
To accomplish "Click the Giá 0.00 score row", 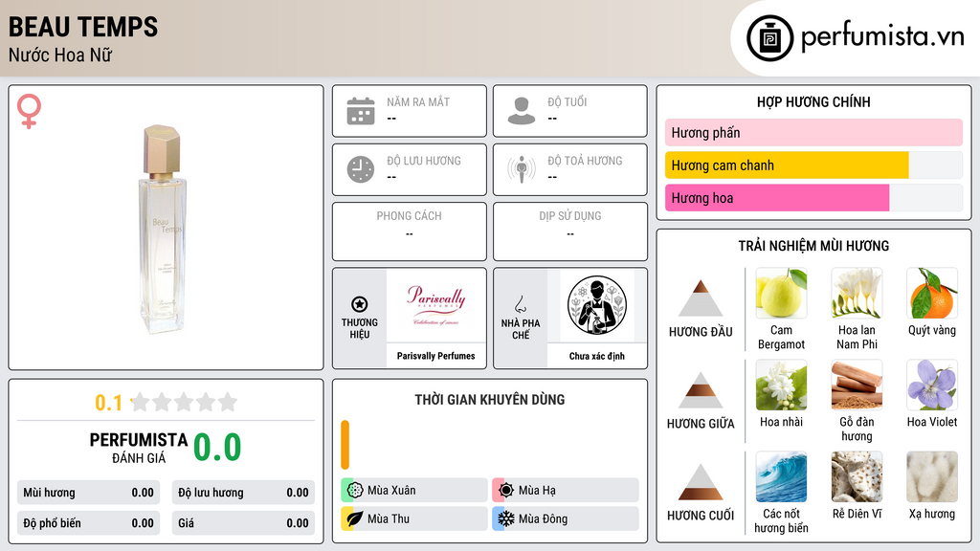I will [243, 523].
